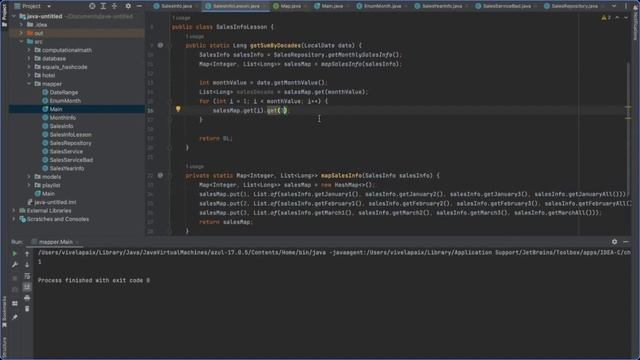Switch to Main.java tab
Screen dimensions: 640x360
point(331,6)
